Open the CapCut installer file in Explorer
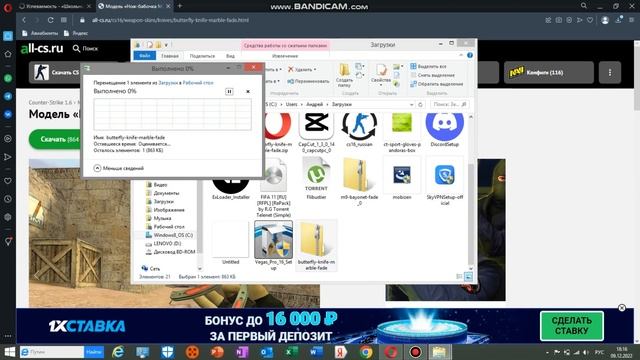The height and width of the screenshot is (360, 640). click(316, 131)
